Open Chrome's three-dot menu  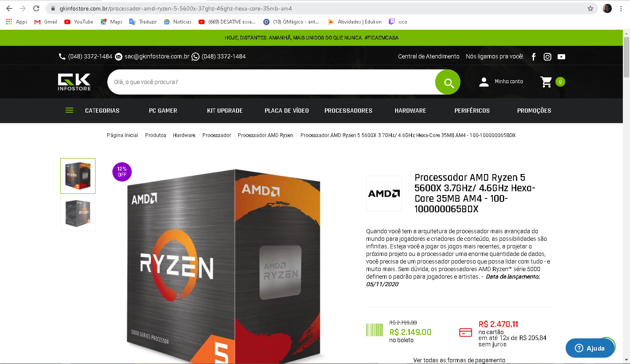point(621,8)
